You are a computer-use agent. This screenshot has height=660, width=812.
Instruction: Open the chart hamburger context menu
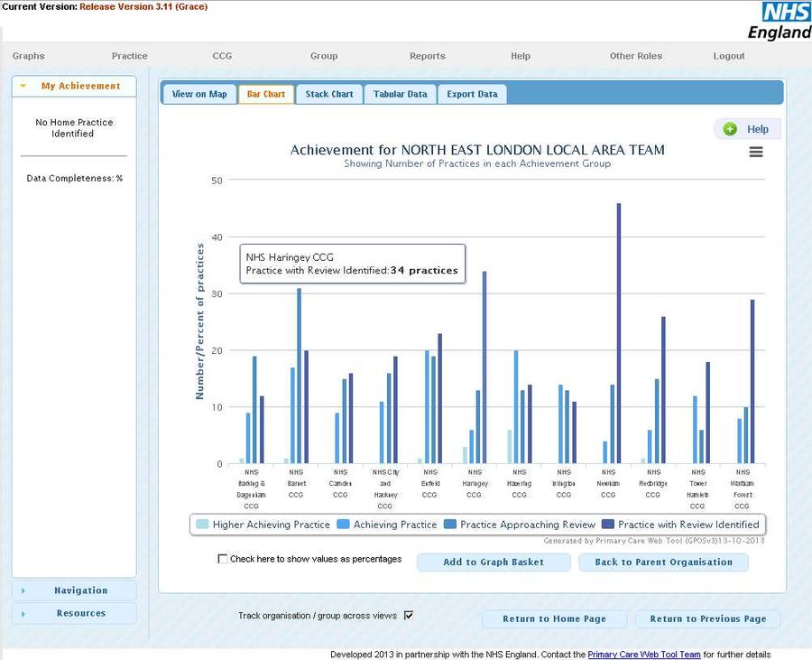tap(755, 152)
